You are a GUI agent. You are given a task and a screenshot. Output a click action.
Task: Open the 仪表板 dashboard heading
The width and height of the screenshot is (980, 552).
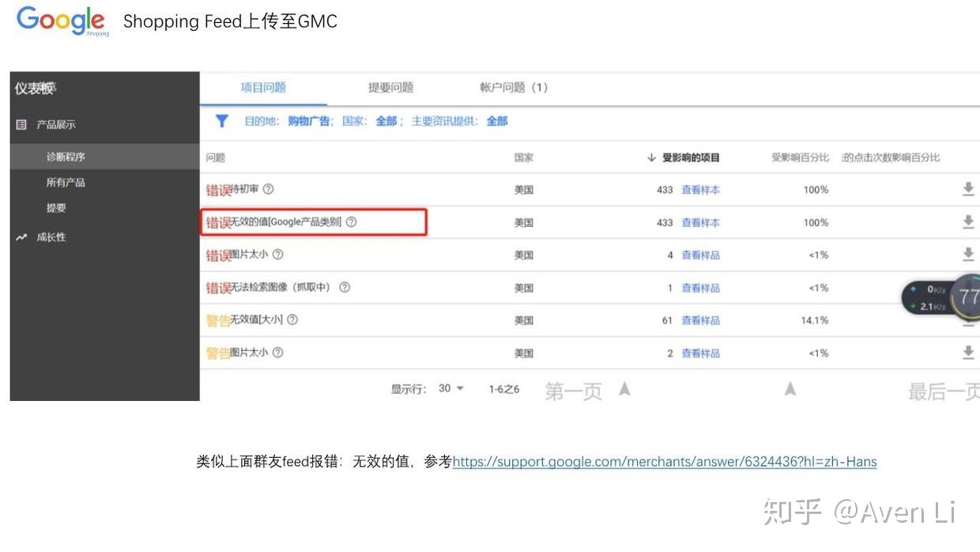pyautogui.click(x=36, y=89)
